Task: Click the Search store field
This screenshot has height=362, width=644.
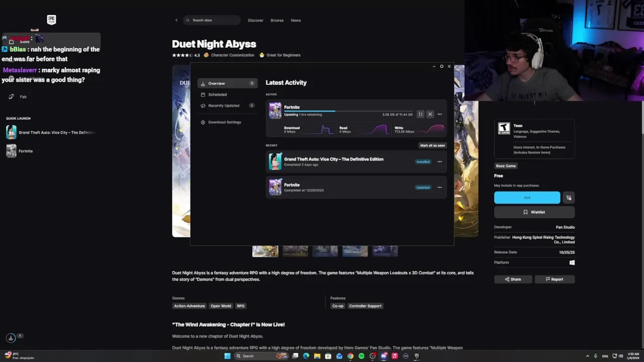Action: [x=212, y=20]
